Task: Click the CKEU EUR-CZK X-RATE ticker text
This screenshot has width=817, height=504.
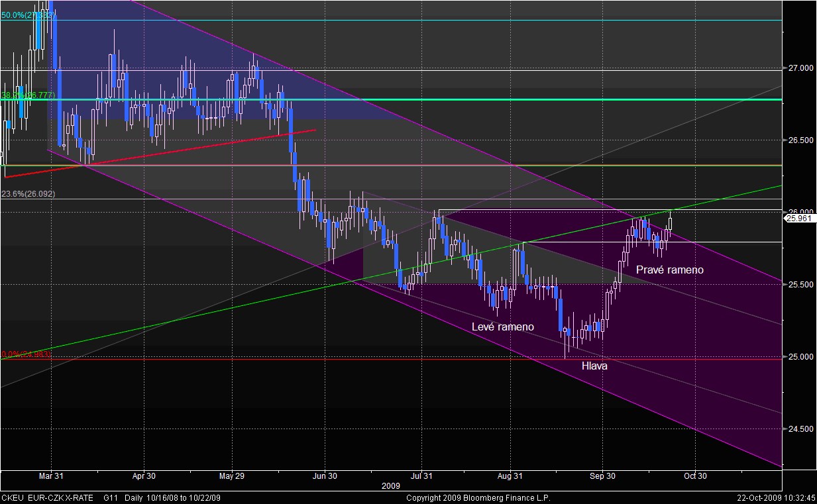Action: [48, 497]
